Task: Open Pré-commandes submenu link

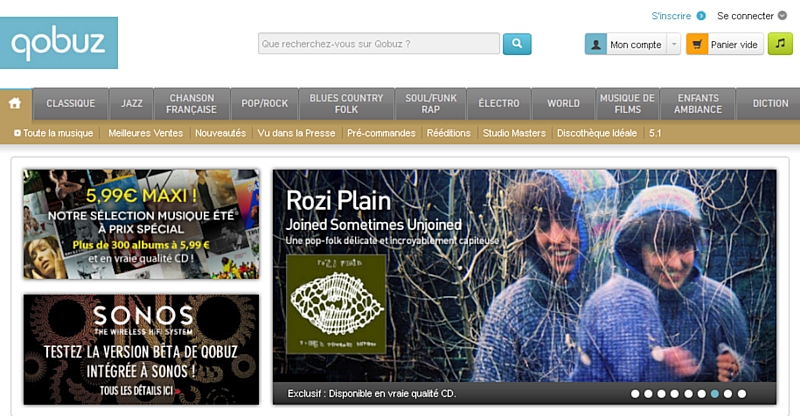Action: click(381, 133)
